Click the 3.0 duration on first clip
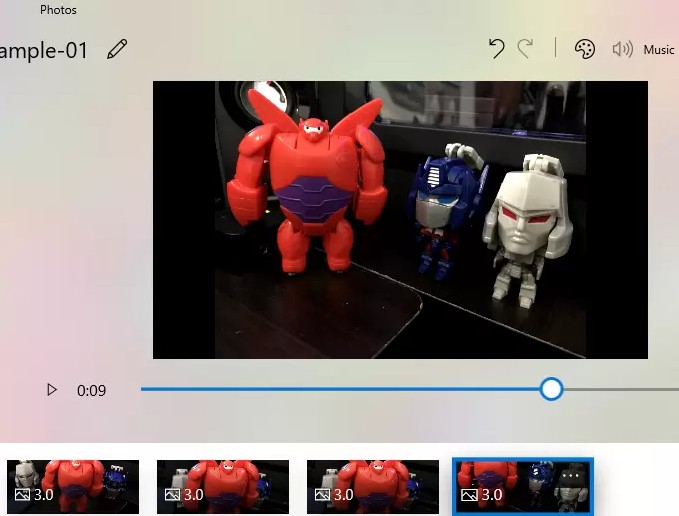The image size is (679, 516). pyautogui.click(x=44, y=495)
